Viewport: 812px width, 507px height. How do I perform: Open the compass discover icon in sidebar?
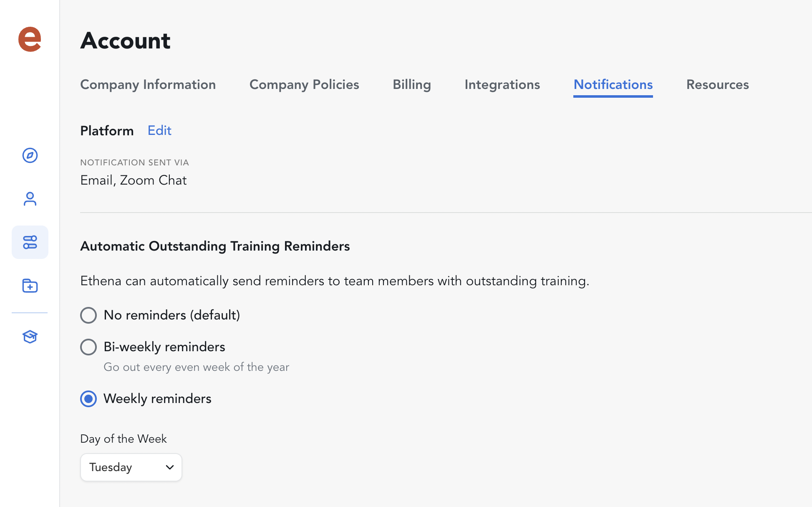coord(30,155)
